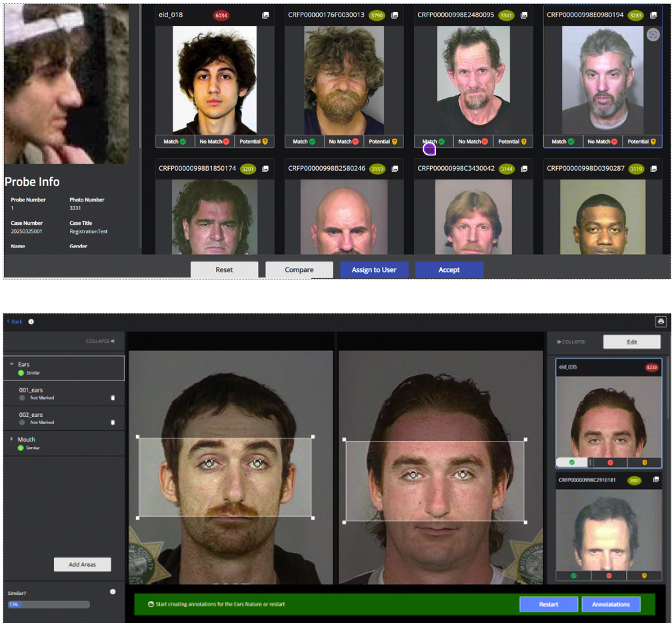This screenshot has width=672, height=623.
Task: Open image gallery icon on eid_018 card
Action: click(265, 15)
